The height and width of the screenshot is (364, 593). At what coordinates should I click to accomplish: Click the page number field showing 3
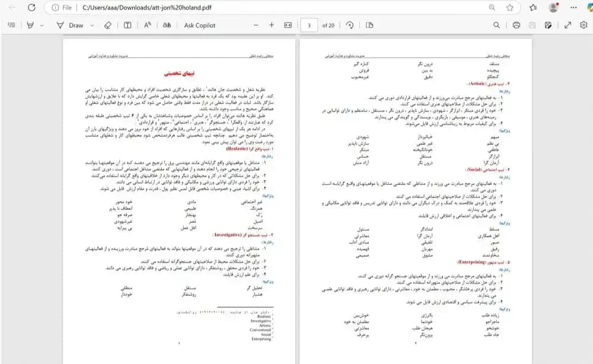pyautogui.click(x=309, y=25)
